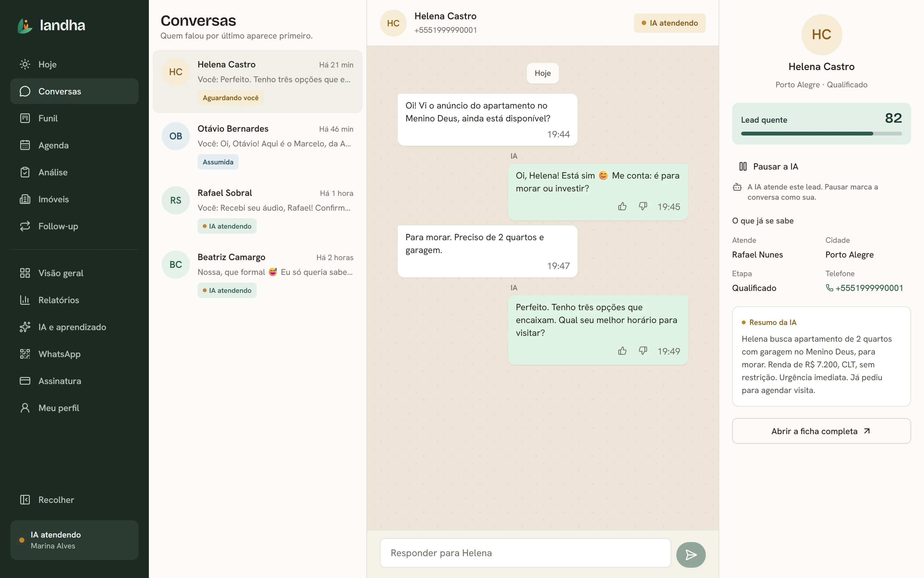Click the landha logo
This screenshot has width=924, height=578.
point(52,25)
